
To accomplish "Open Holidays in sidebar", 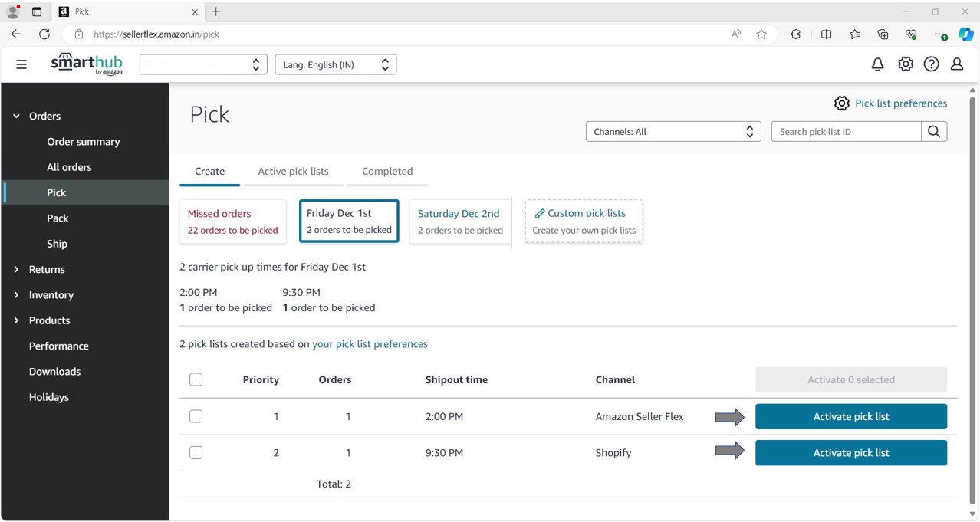I will (x=49, y=397).
